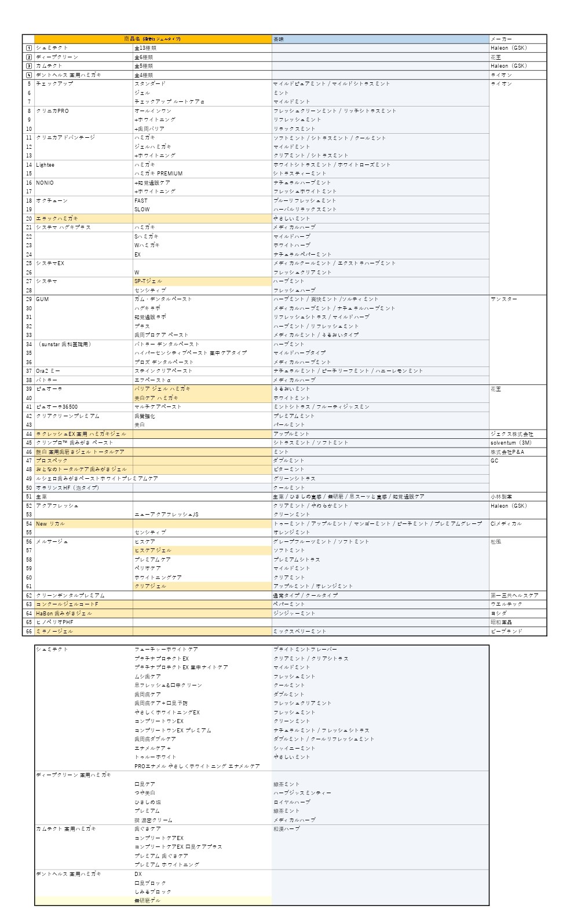Select the メルサージュ cell

pos(83,542)
